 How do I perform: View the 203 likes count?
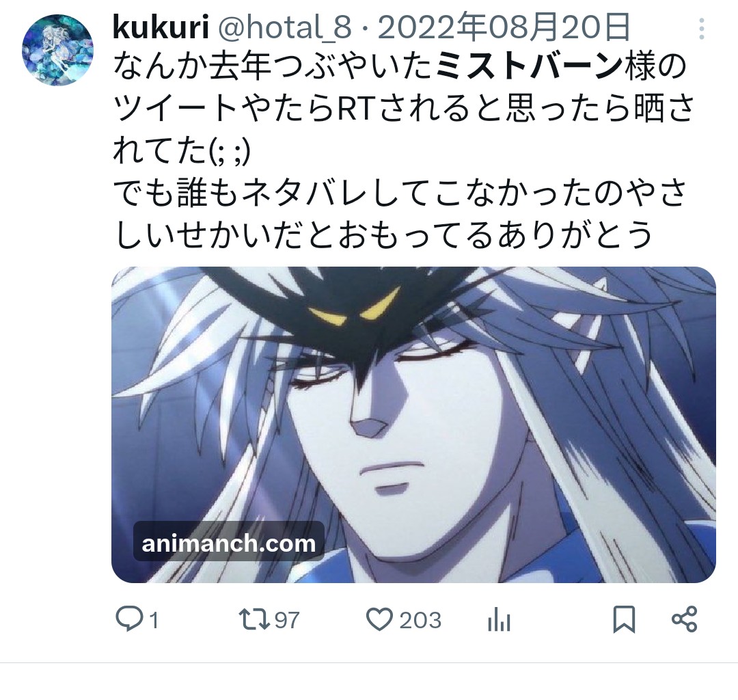420,620
